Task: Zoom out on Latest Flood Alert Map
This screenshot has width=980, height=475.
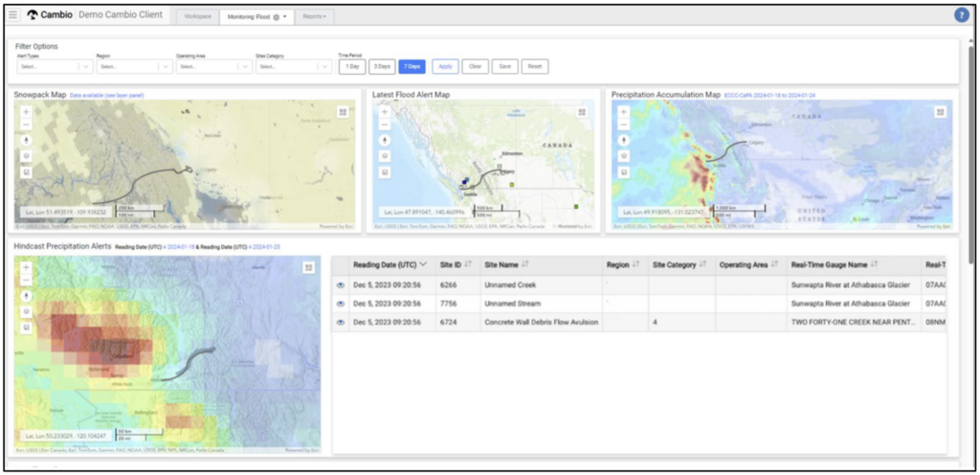Action: coord(385,124)
